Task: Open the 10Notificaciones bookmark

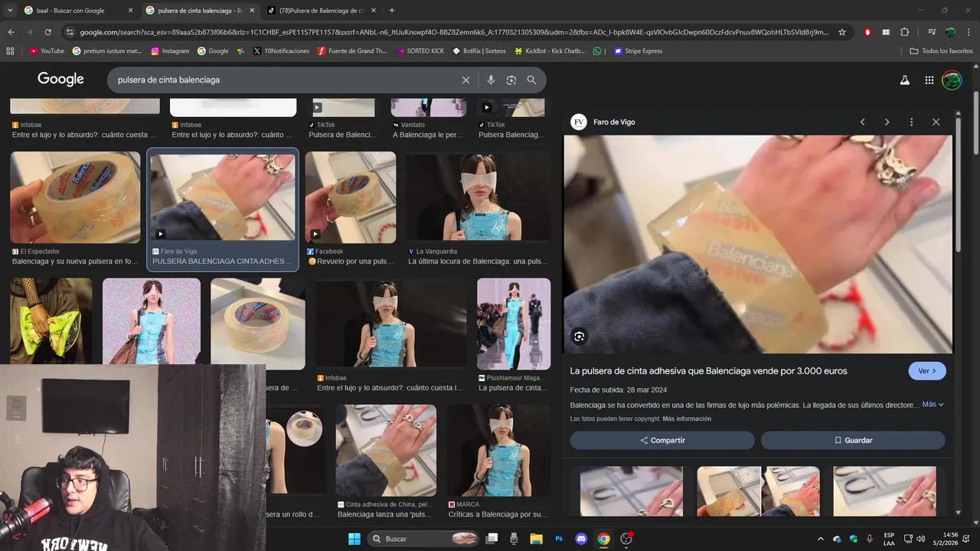Action: (x=280, y=51)
